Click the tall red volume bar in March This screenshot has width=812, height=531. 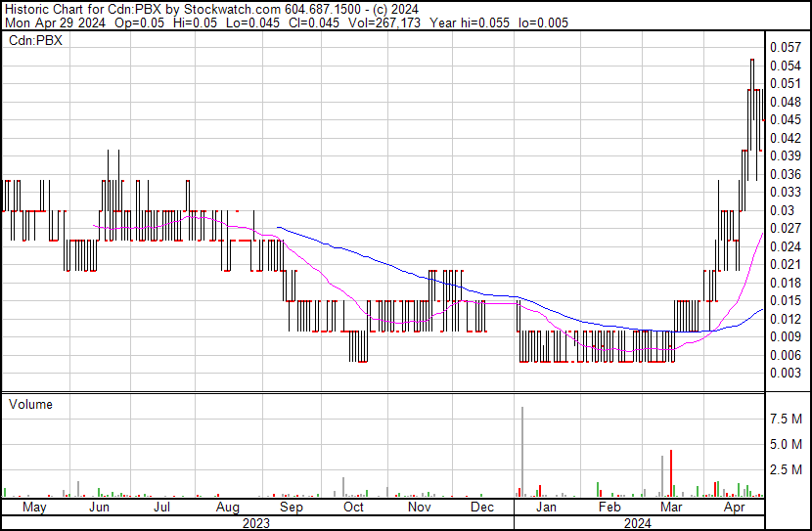point(671,473)
